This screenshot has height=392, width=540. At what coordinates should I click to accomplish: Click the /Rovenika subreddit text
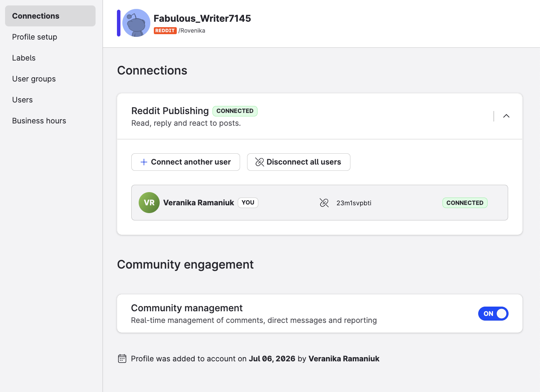(x=192, y=31)
